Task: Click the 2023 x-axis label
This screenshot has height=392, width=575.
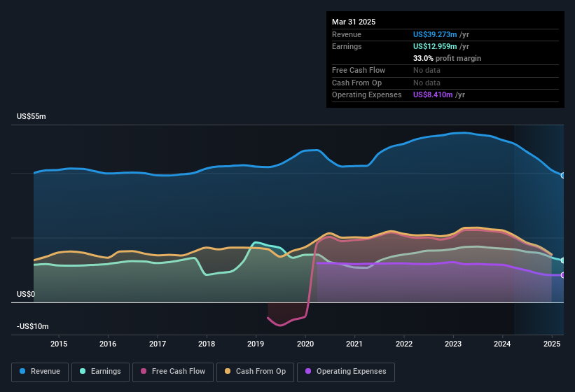Action: tap(453, 344)
